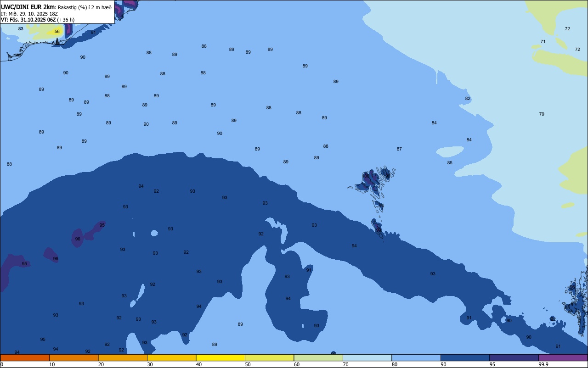
Task: Click the dark orange 0–10 legend swatch
Action: [x=25, y=357]
